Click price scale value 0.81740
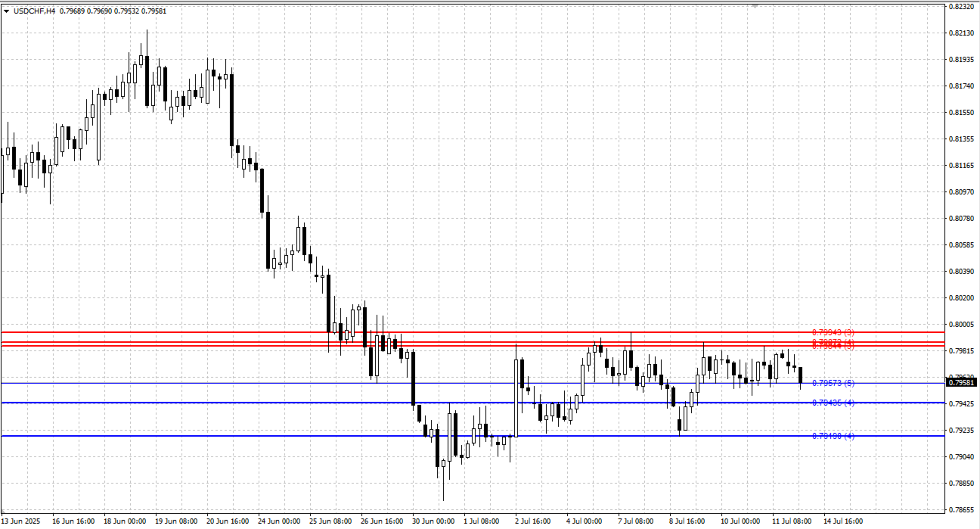 [962, 86]
